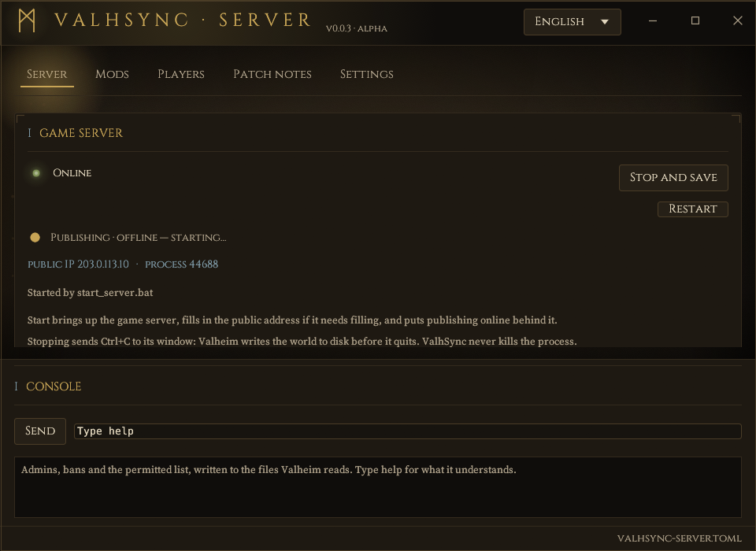Click the Publishing offline starting status text
Viewport: 756px width, 551px height.
(x=139, y=238)
